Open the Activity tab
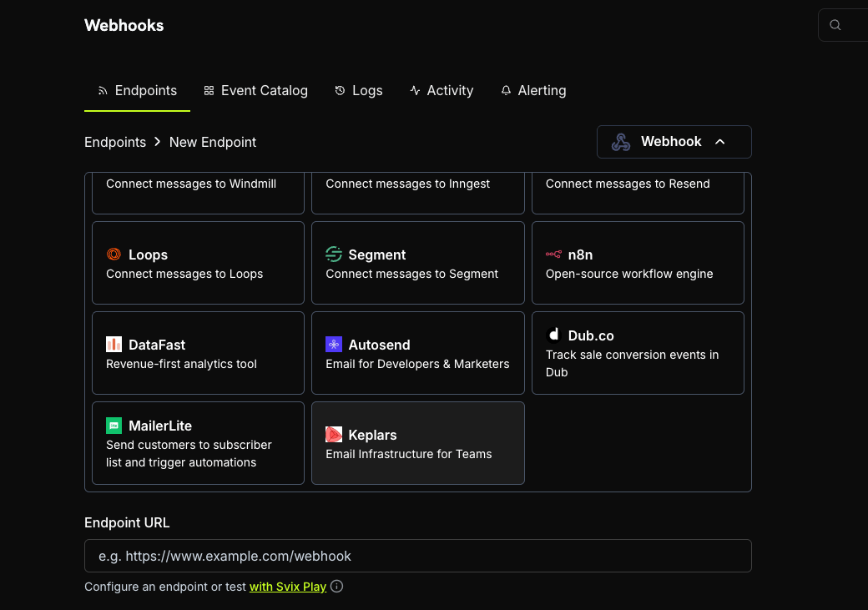The image size is (868, 610). (442, 91)
